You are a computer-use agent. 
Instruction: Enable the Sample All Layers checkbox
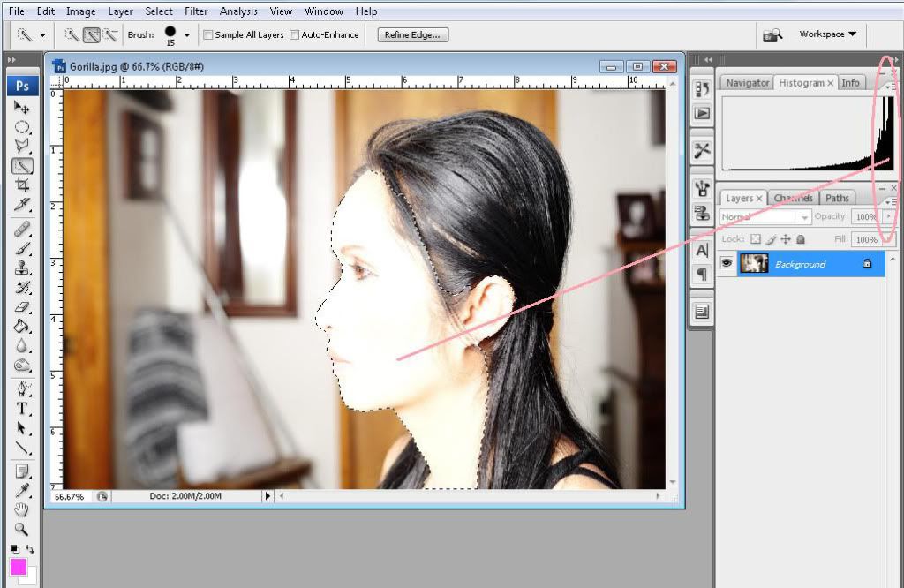pyautogui.click(x=208, y=35)
